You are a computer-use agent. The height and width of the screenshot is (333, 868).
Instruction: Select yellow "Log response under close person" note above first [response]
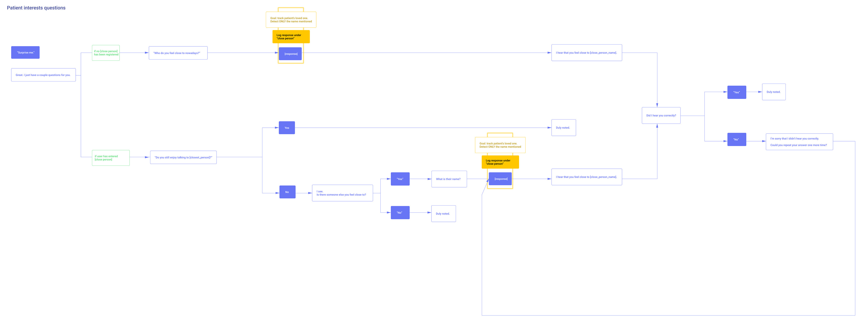[x=291, y=37]
